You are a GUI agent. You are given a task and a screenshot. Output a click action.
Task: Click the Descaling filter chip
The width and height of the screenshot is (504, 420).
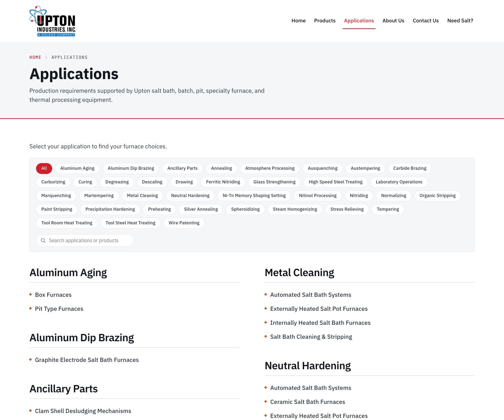pyautogui.click(x=152, y=182)
